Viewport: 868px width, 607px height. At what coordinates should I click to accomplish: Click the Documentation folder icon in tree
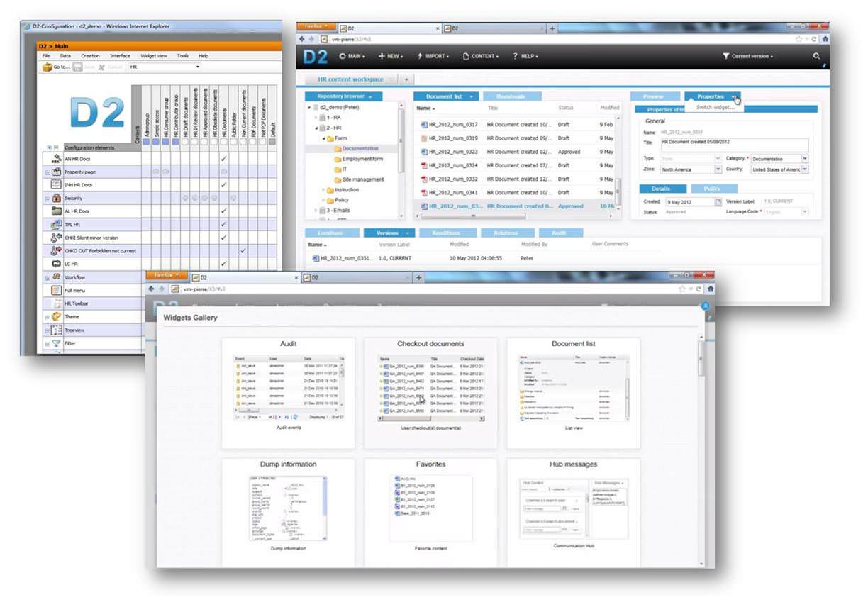click(x=337, y=149)
